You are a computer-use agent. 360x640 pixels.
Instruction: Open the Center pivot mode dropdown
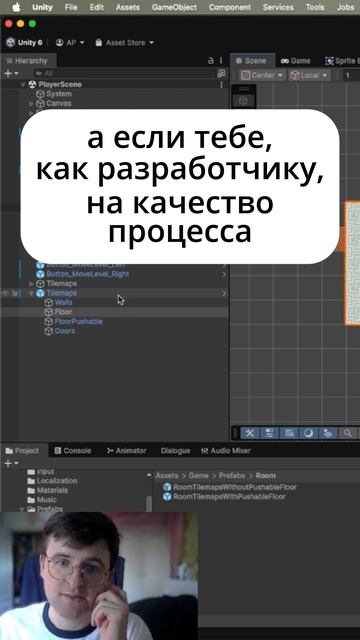262,76
